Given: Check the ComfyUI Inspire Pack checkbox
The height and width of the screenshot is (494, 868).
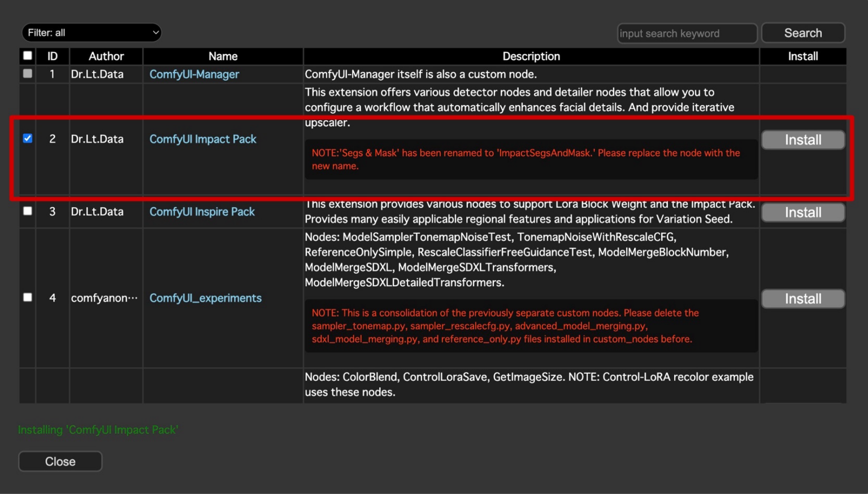Looking at the screenshot, I should (x=27, y=211).
